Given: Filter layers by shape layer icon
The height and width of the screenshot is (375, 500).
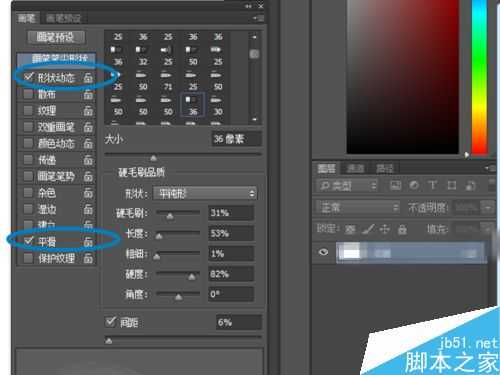Looking at the screenshot, I should pos(452,185).
